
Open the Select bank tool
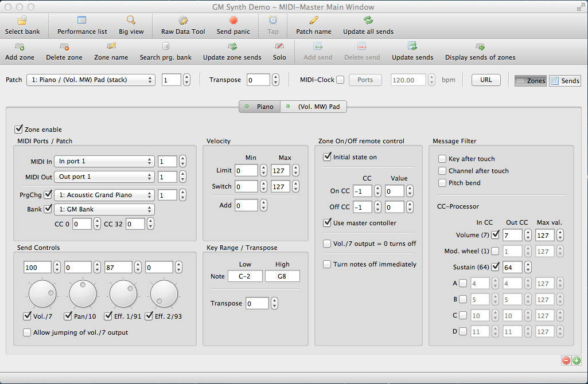22,25
